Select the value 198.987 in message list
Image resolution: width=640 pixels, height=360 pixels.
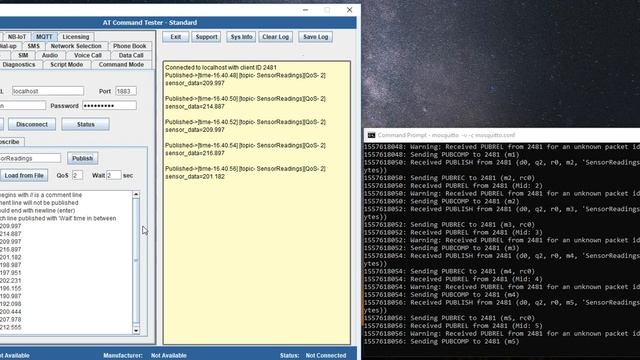click(x=11, y=265)
